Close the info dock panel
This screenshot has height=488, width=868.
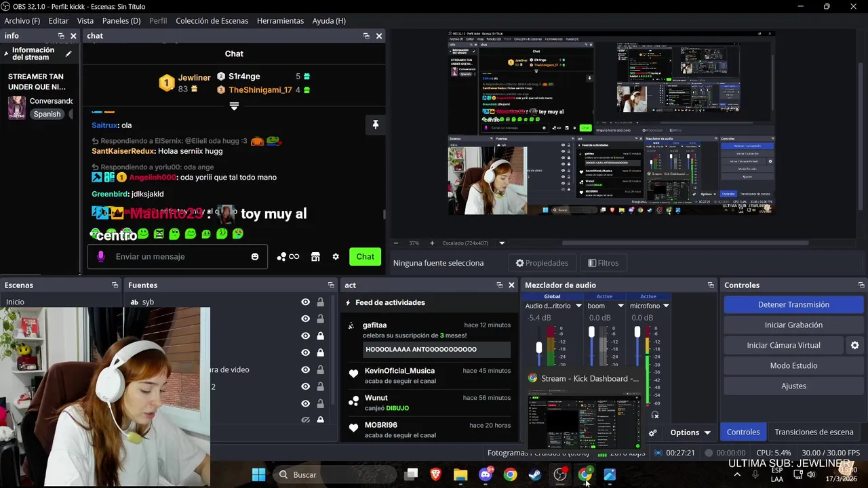point(73,36)
